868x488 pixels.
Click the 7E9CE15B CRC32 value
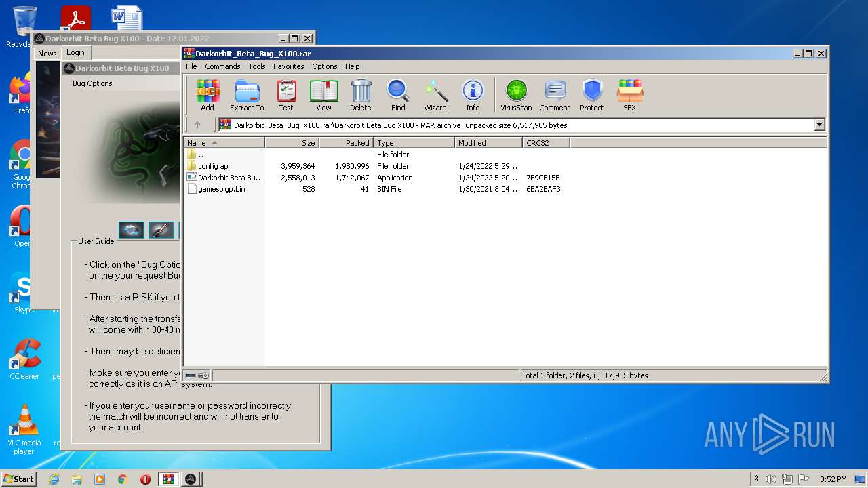click(x=543, y=178)
